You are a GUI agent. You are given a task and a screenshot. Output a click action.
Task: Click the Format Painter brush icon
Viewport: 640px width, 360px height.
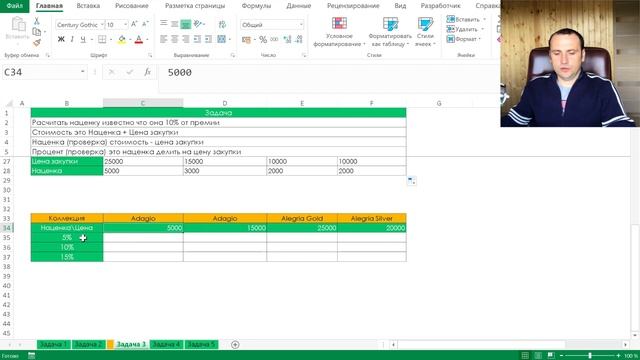coord(37,42)
